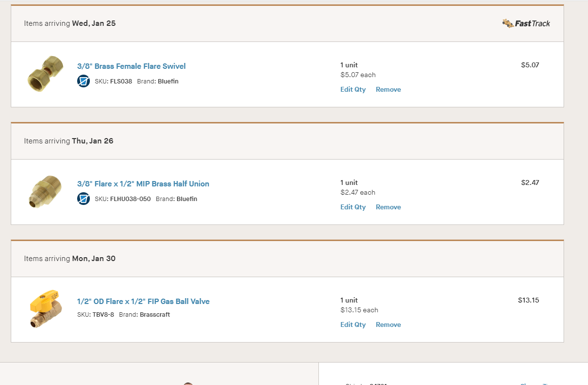Click the Brasscraft brand name text
Screen dimensions: 588x385
point(155,315)
